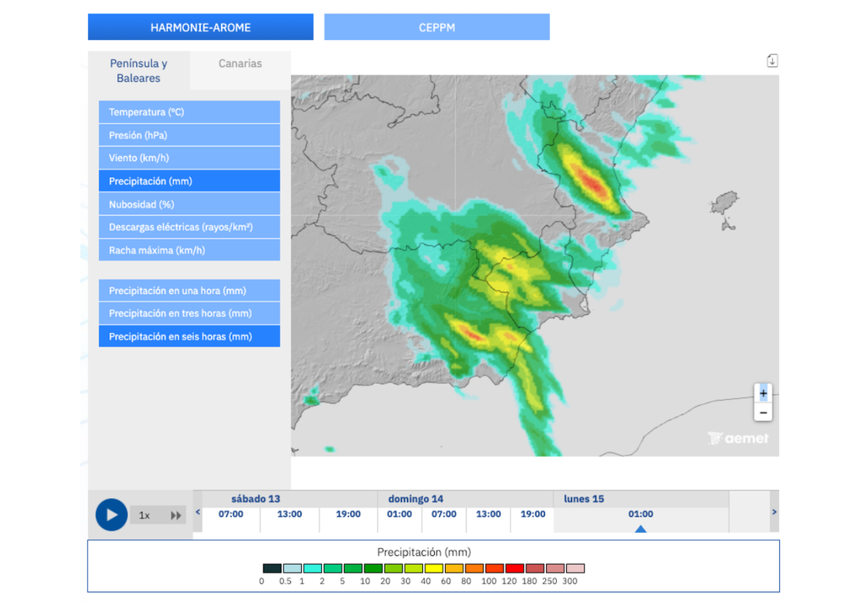Screen dimensions: 868x610
Task: Choose Precipitación en seis horas
Action: click(x=189, y=336)
